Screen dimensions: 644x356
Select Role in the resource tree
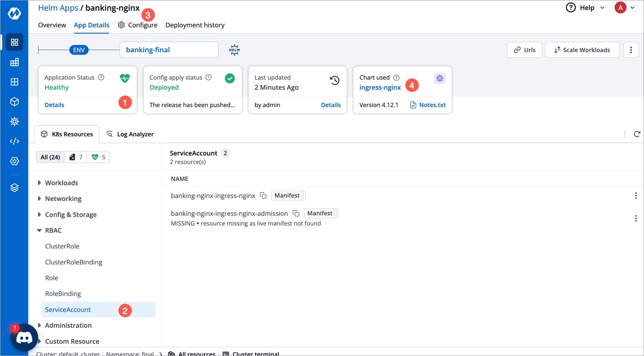click(52, 278)
